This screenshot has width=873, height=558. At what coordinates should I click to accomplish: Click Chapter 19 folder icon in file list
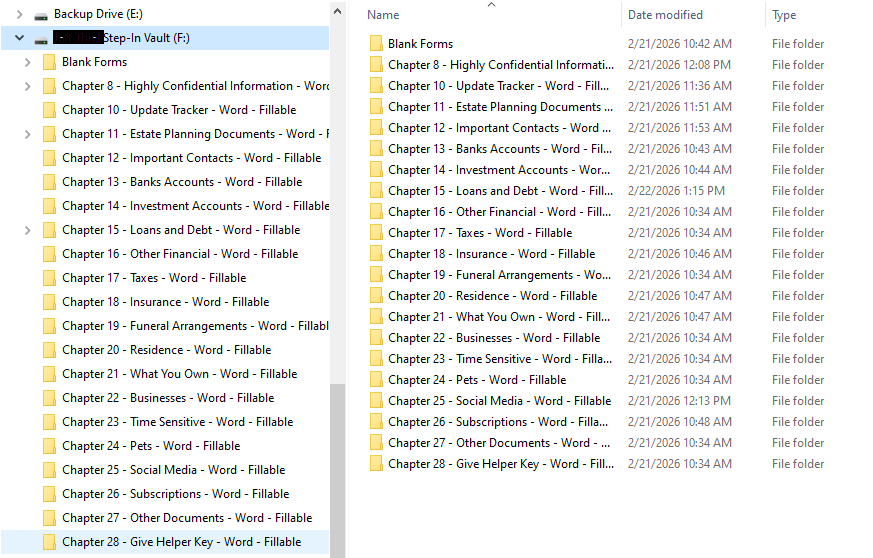376,275
